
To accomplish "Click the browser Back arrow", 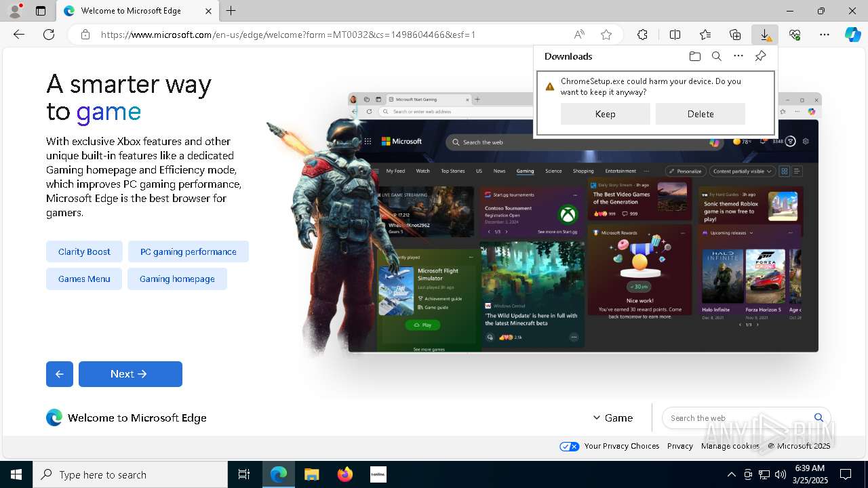I will coord(19,35).
